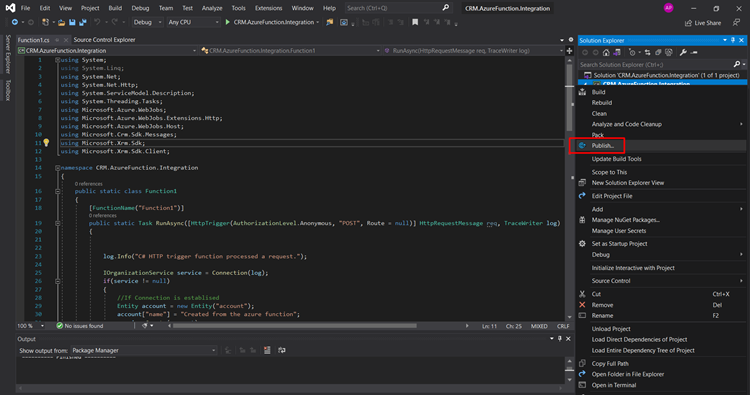Screen dimensions: 750x395
Task: Toggle word wrap icon in Output panel
Action: pos(282,350)
